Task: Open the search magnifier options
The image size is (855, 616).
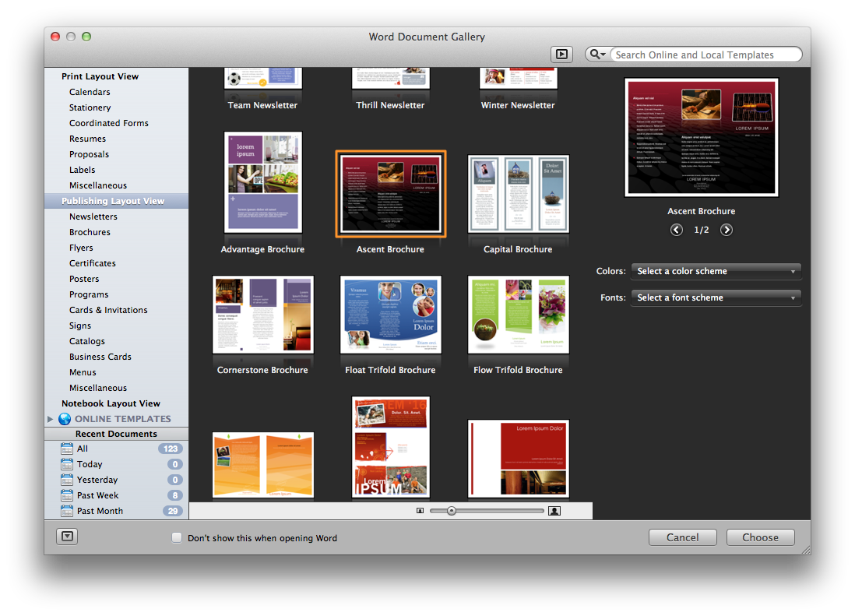Action: [x=597, y=54]
